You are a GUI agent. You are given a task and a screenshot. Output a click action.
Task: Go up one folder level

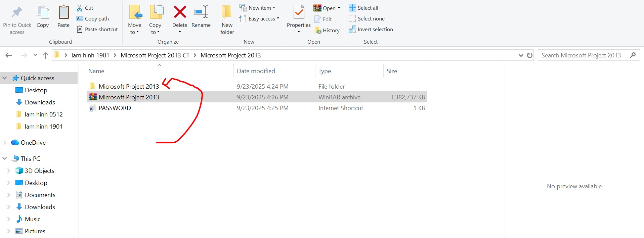46,55
